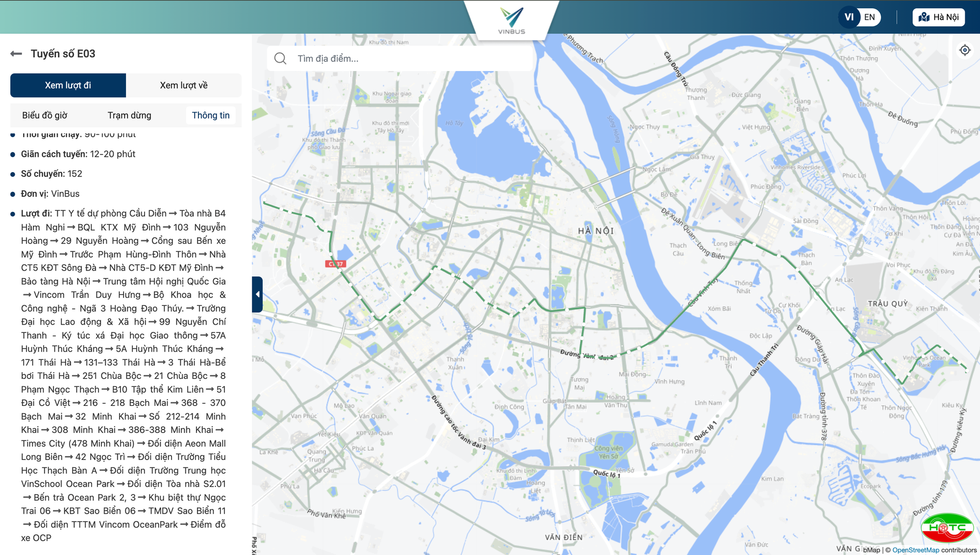Click the Đơn vị: VinBus line
Viewport: 980px width, 555px height.
tap(50, 194)
